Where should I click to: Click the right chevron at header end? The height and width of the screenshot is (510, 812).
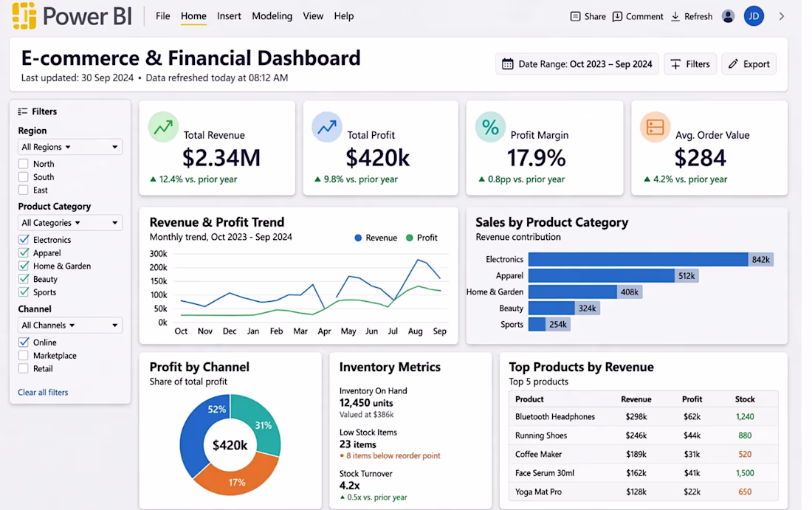(782, 16)
